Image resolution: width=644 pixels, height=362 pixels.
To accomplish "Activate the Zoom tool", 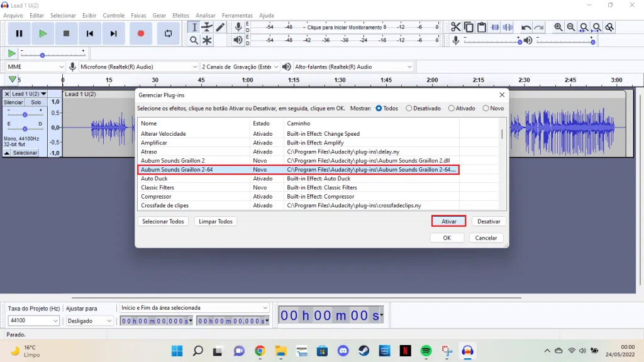I will 192,40.
